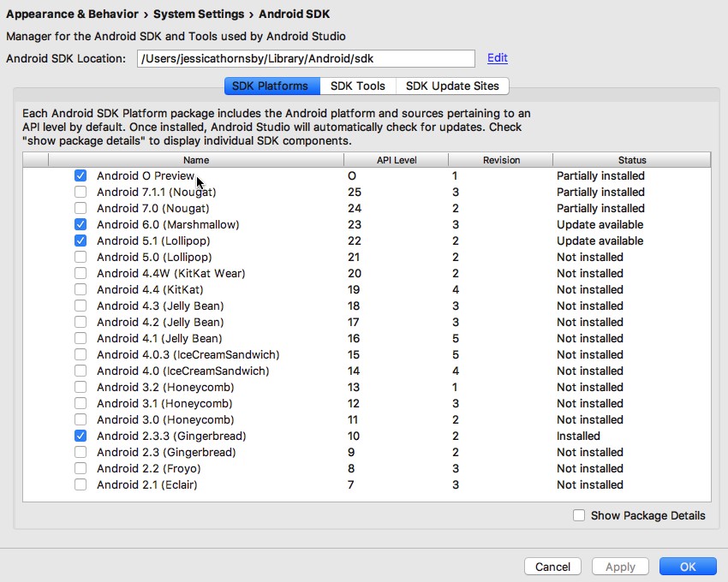Select the Android 4.0.3 (IceCreamSandwich) name

(188, 354)
